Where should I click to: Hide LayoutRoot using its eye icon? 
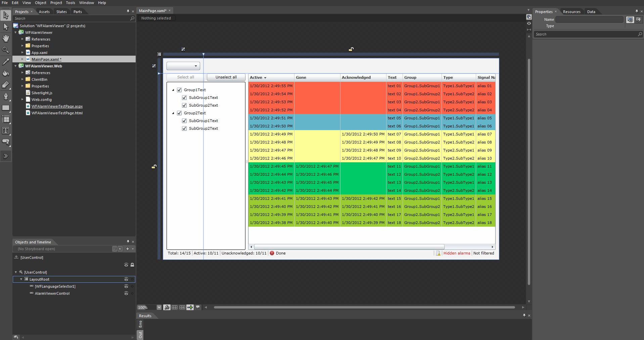(126, 279)
